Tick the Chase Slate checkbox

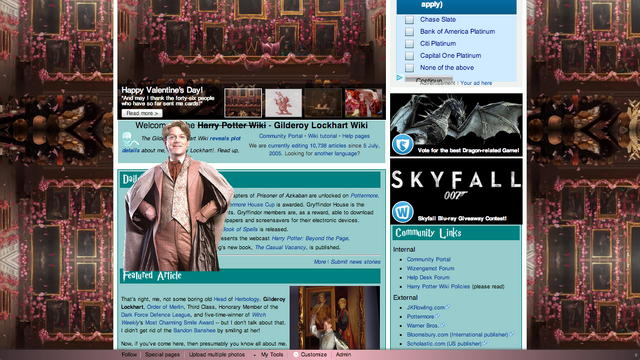(409, 20)
